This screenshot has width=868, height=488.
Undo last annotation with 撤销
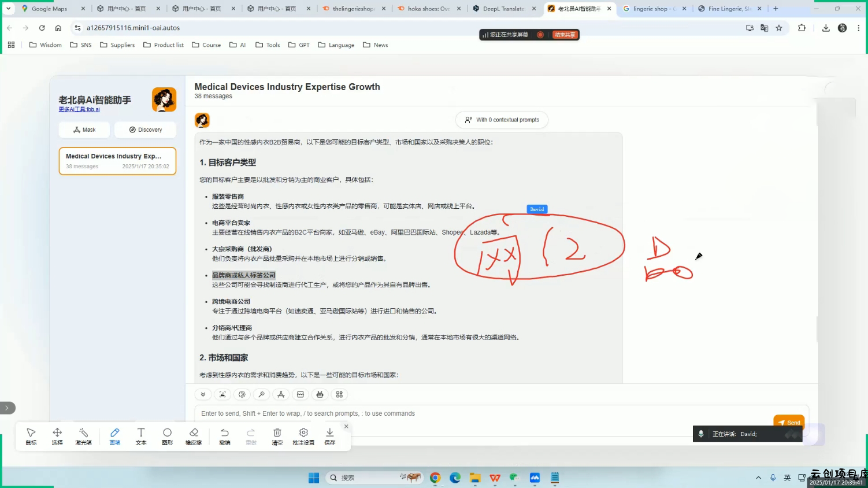coord(224,436)
